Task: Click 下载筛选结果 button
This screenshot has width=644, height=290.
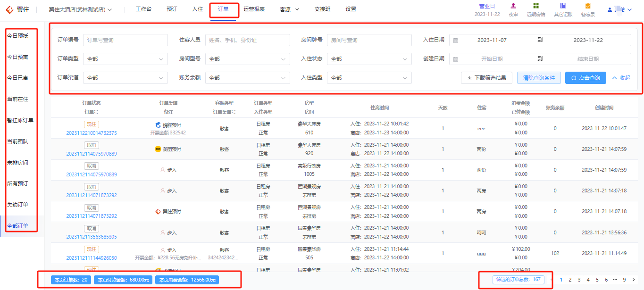Action: (x=486, y=78)
